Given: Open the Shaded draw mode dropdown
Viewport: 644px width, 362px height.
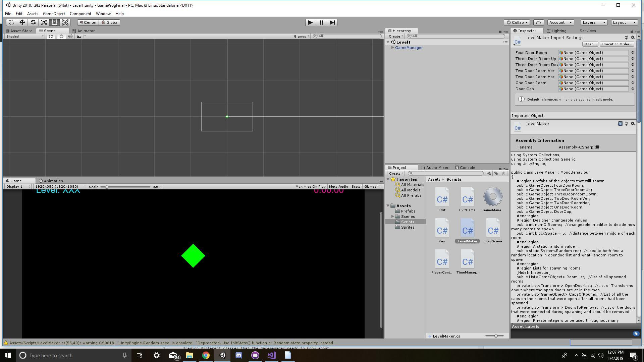Looking at the screenshot, I should 23,36.
